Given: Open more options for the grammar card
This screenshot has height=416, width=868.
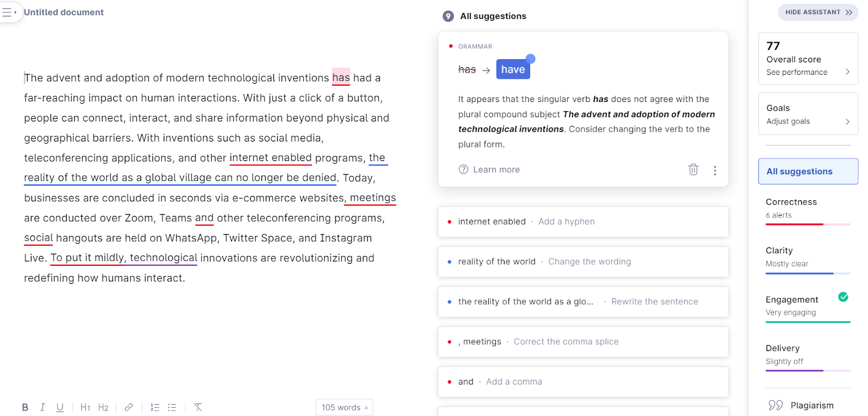Looking at the screenshot, I should (x=715, y=170).
